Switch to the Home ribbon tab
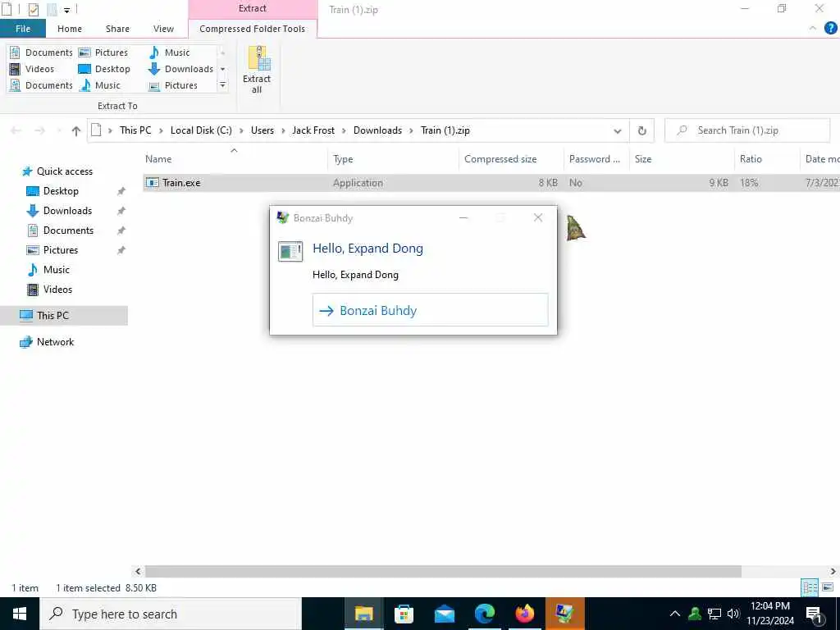 click(70, 29)
